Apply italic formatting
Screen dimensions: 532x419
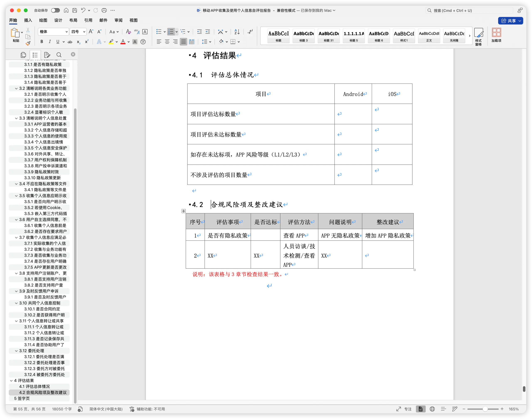coord(50,42)
